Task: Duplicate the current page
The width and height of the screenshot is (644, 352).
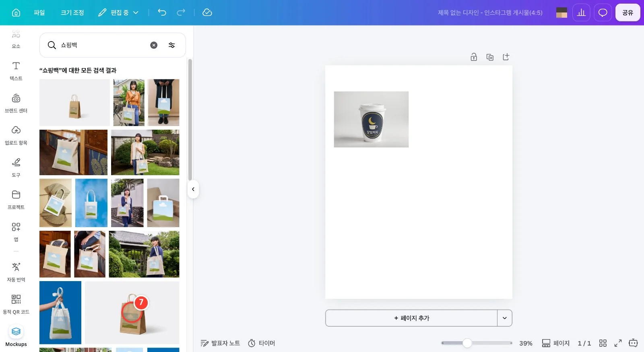Action: pyautogui.click(x=490, y=57)
